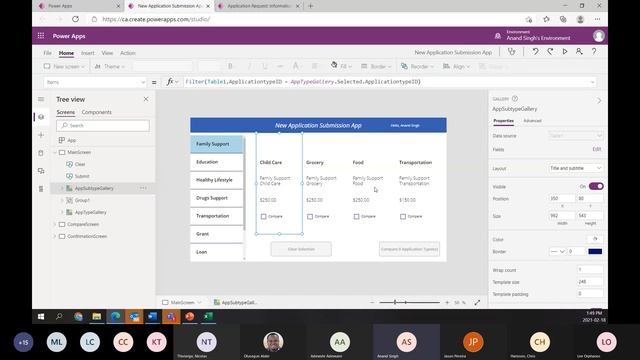
Task: Check the Compare box under Child Care
Action: (x=263, y=217)
